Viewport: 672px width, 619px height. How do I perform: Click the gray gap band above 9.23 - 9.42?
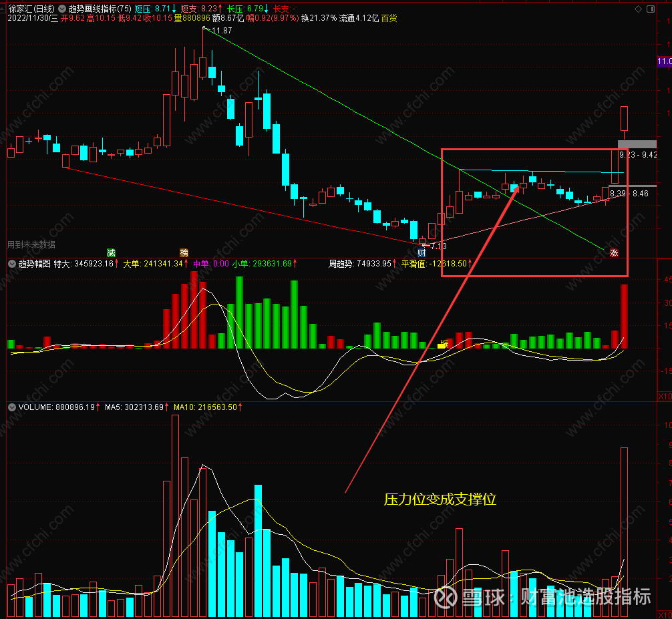coord(637,144)
